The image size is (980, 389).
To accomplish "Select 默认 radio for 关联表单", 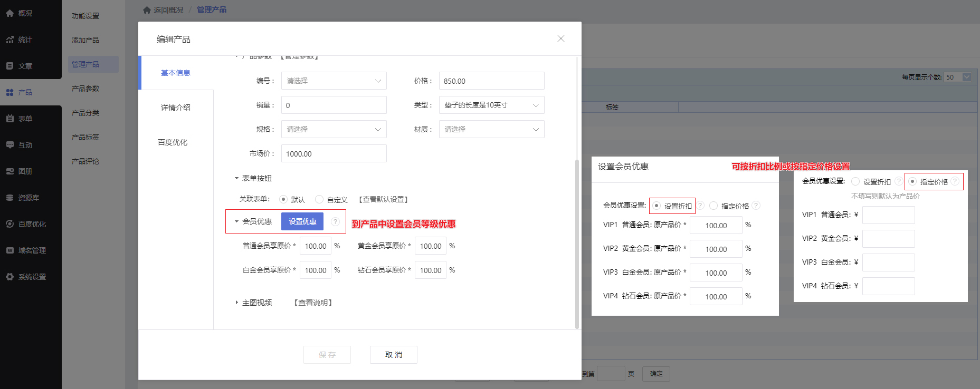I will pos(283,199).
